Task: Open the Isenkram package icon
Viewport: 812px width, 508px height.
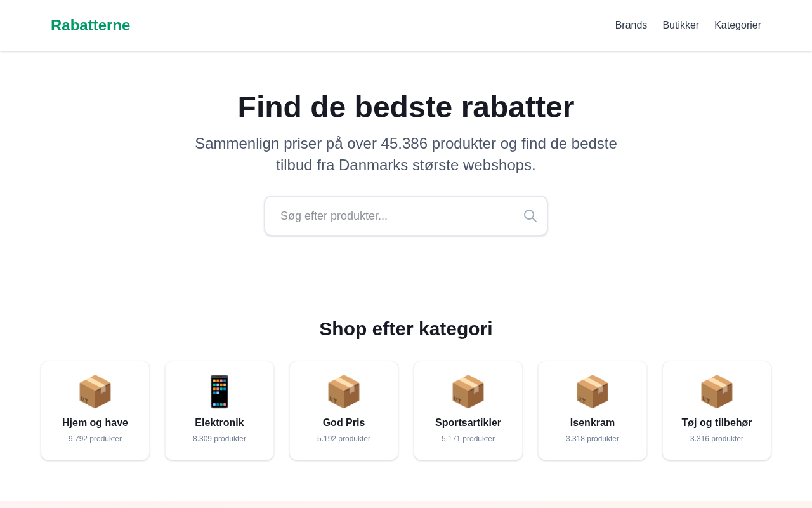Action: 593,391
